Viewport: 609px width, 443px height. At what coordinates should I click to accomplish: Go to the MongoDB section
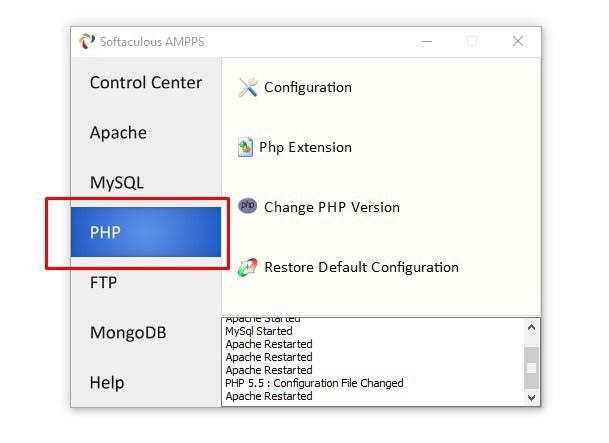click(128, 332)
